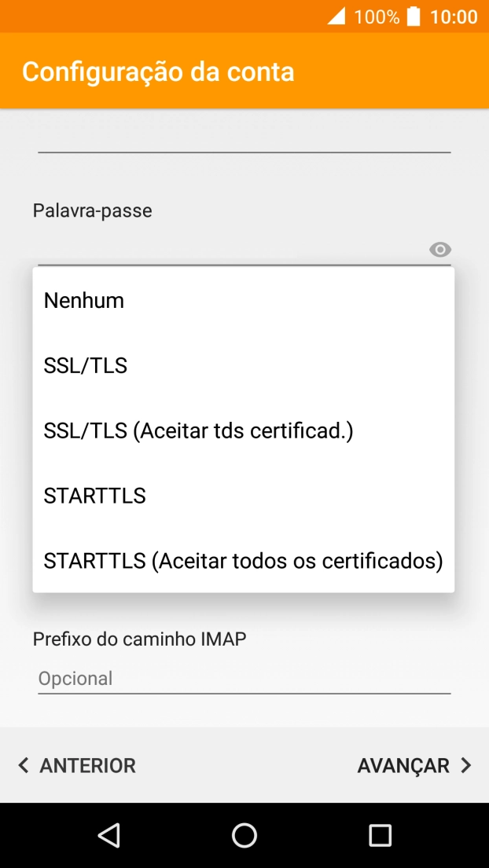The width and height of the screenshot is (489, 868).
Task: Toggle password visibility with the eye icon
Action: pos(440,250)
